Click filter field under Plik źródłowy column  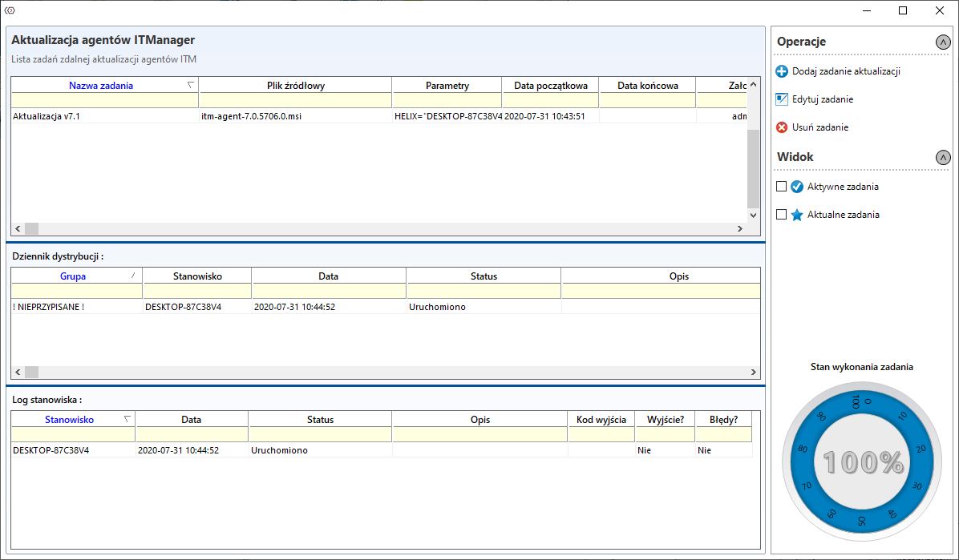pyautogui.click(x=295, y=100)
